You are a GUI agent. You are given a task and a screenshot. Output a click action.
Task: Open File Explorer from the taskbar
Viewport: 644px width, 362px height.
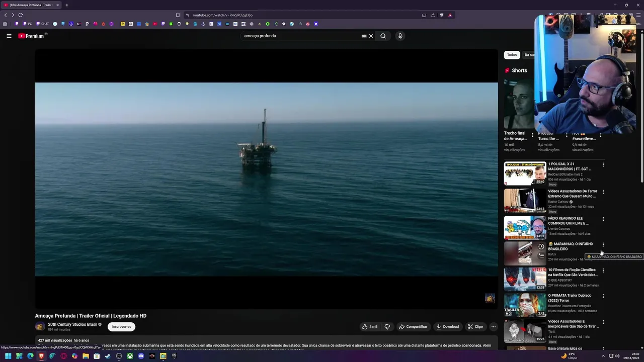(x=86, y=356)
